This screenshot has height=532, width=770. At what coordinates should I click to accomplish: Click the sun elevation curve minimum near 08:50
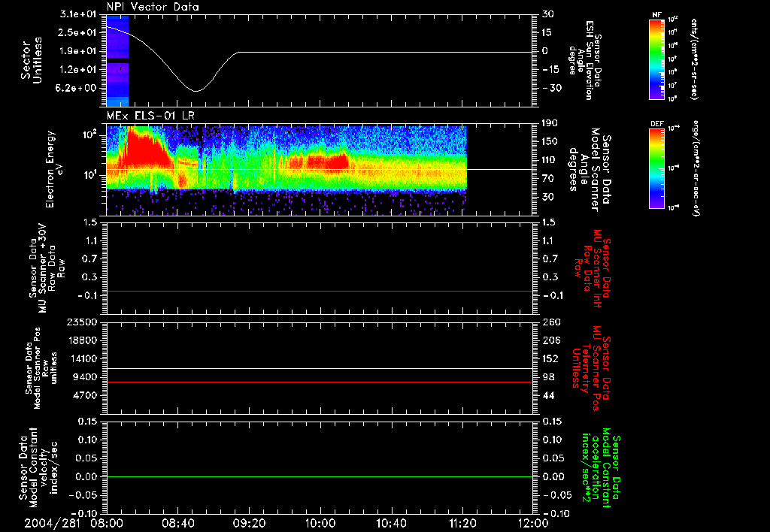point(196,91)
